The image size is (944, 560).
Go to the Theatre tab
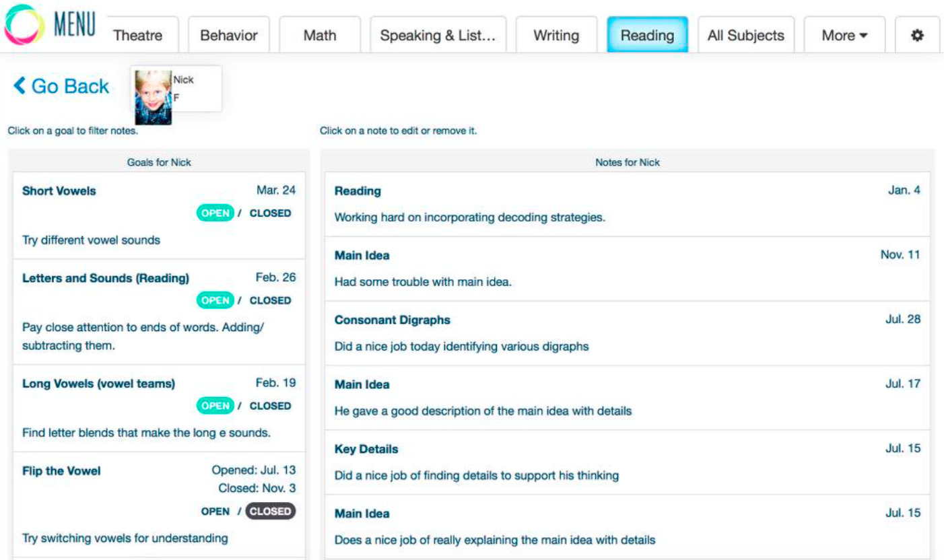tap(137, 36)
